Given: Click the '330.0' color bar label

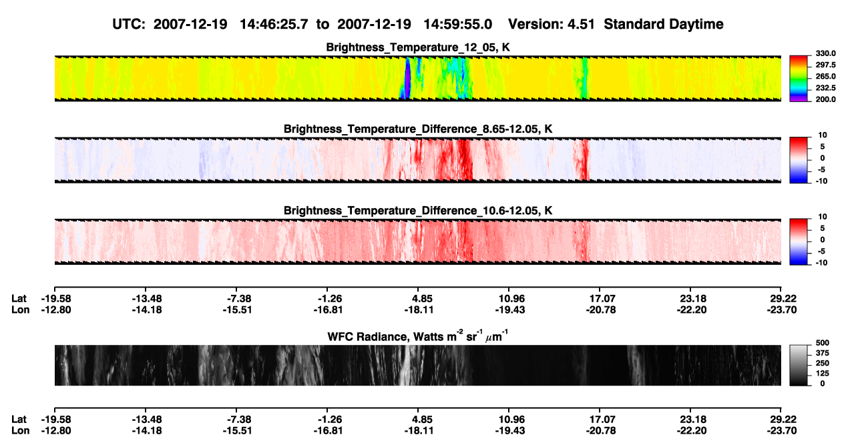Looking at the screenshot, I should 825,53.
